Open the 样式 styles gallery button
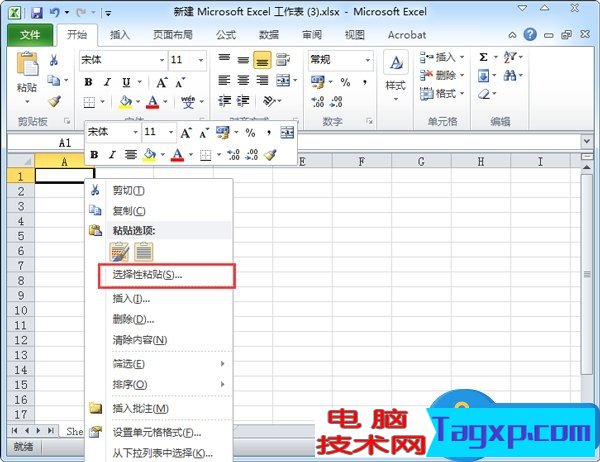 [395, 75]
